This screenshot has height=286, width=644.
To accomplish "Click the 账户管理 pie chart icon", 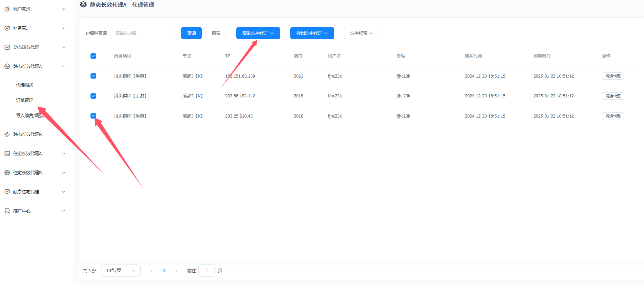I will (7, 9).
